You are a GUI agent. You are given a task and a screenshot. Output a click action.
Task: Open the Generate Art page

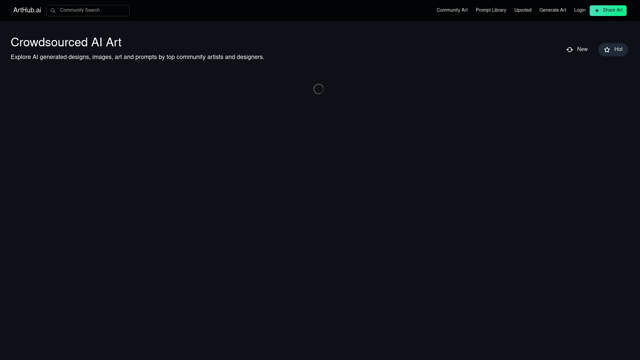pos(552,10)
